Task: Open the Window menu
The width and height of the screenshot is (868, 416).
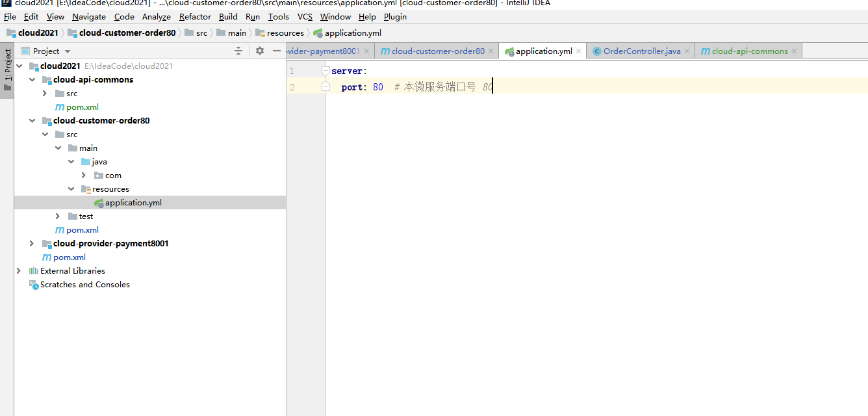Action: 335,17
